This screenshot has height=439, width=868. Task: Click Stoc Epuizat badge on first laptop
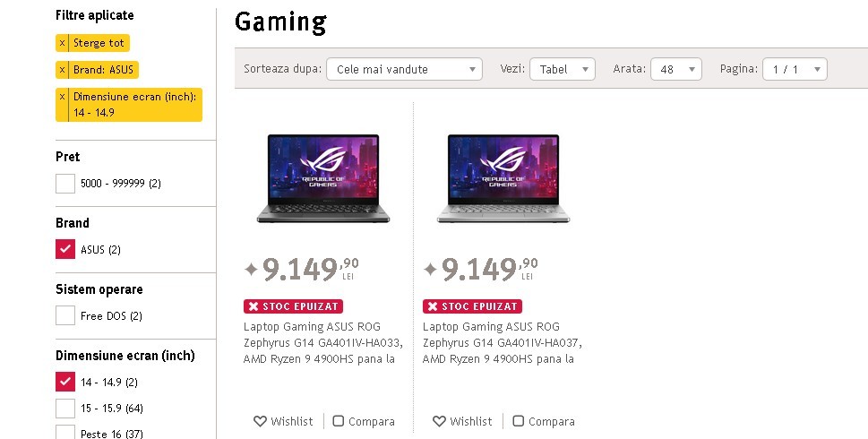[294, 306]
